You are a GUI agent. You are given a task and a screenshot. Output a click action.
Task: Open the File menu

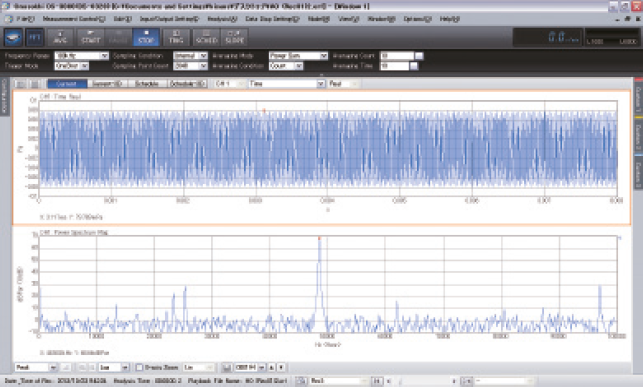(x=25, y=19)
